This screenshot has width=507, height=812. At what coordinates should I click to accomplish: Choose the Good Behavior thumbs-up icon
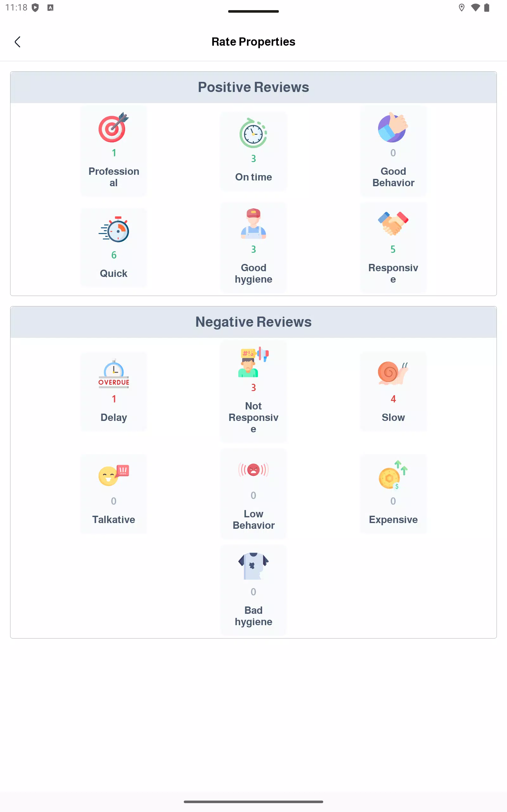point(393,127)
